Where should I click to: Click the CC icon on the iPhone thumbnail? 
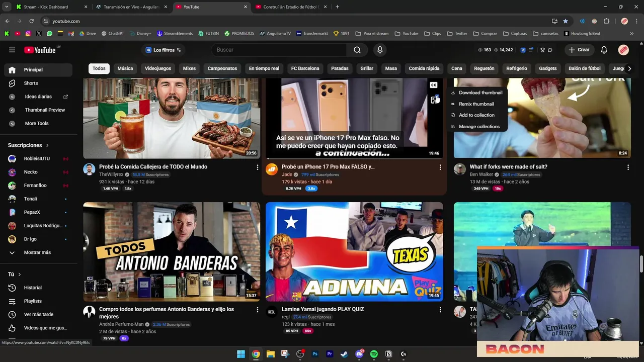pyautogui.click(x=434, y=85)
